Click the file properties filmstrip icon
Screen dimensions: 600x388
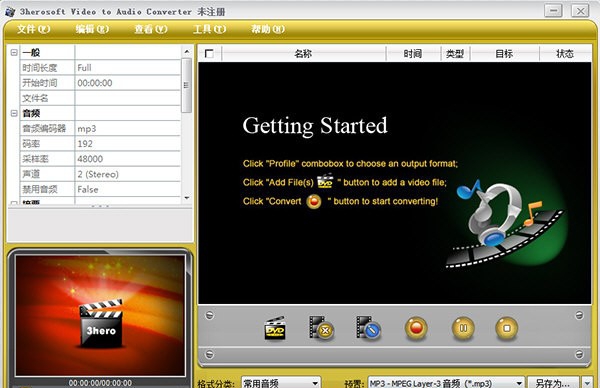[x=368, y=328]
